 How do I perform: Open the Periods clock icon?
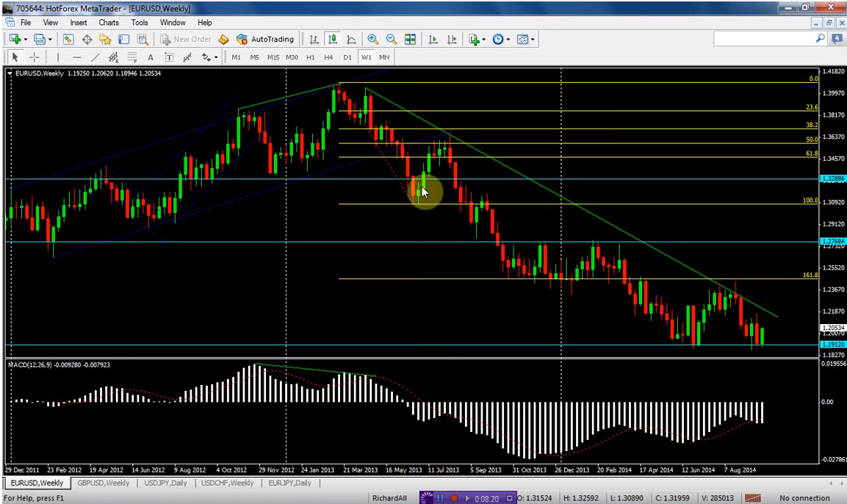pyautogui.click(x=498, y=39)
